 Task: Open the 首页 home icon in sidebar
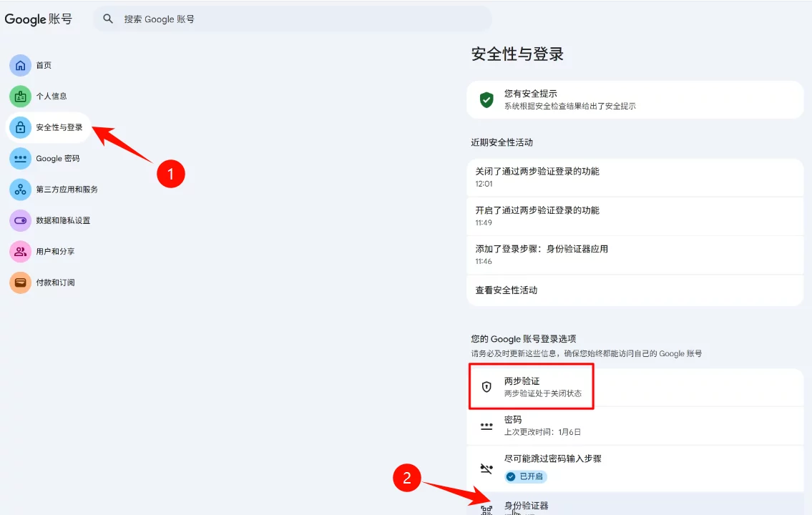pyautogui.click(x=21, y=65)
